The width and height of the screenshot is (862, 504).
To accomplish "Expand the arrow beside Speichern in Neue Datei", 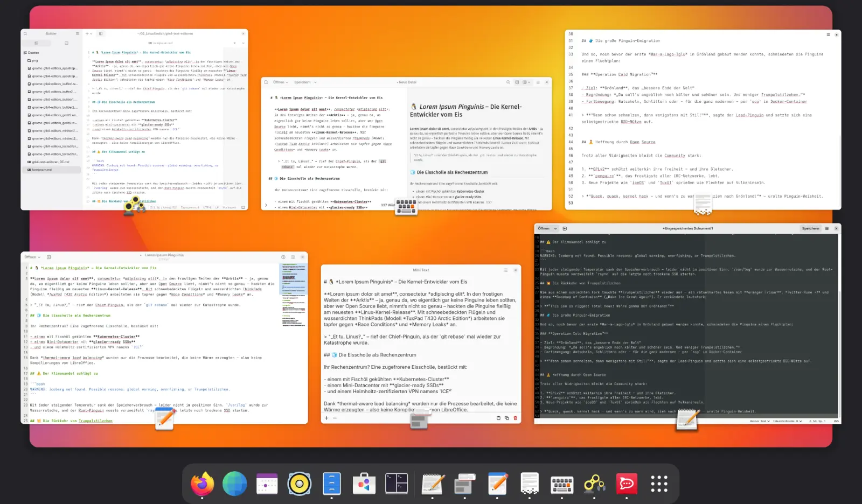I will point(316,82).
